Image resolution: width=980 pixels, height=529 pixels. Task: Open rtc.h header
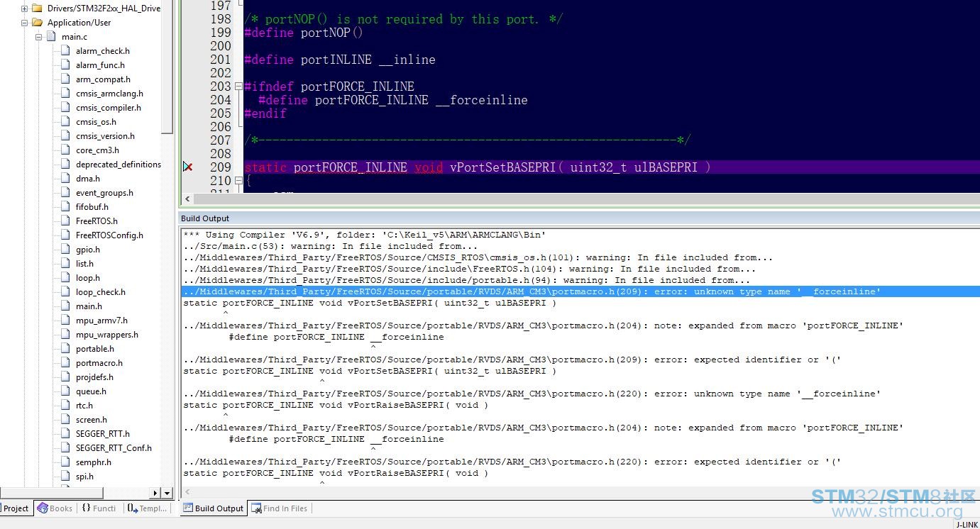(x=84, y=406)
